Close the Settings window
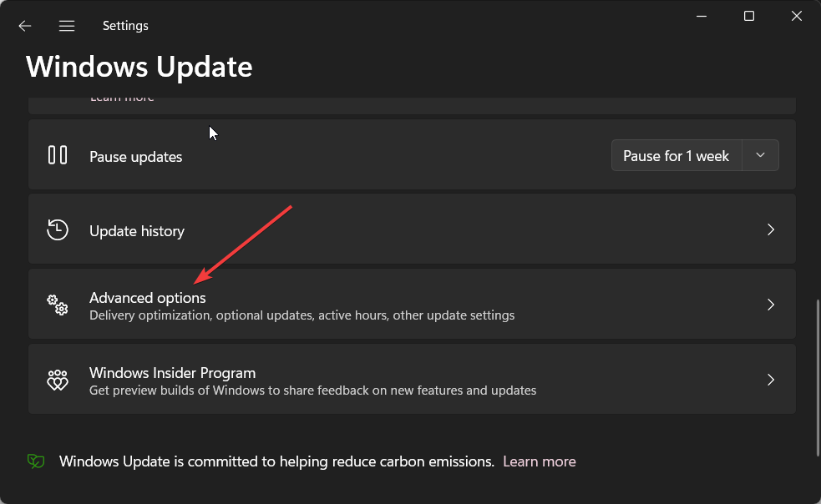 click(x=797, y=16)
